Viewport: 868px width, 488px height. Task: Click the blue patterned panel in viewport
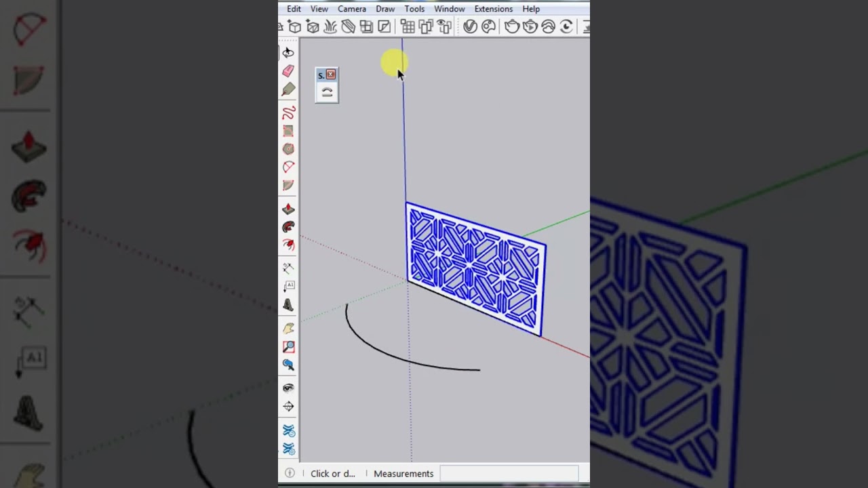point(475,268)
